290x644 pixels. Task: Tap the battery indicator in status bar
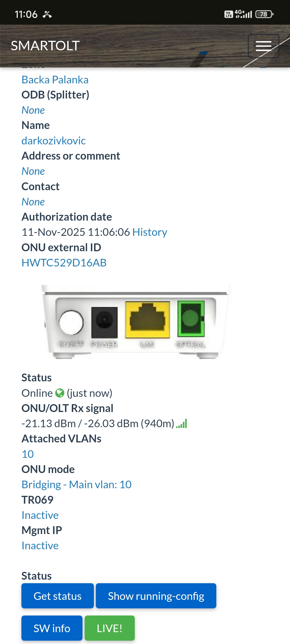point(264,14)
